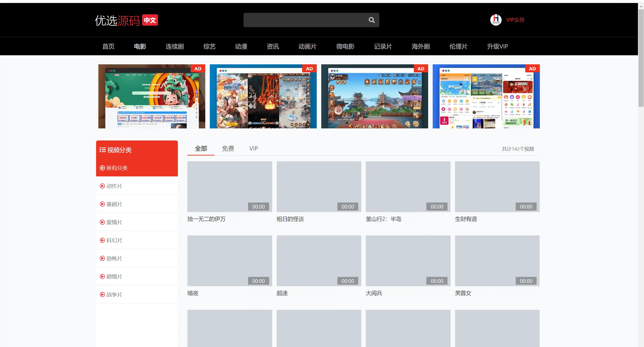Viewport: 644px width, 347px height.
Task: Select the 免费 free content tab
Action: pyautogui.click(x=229, y=148)
